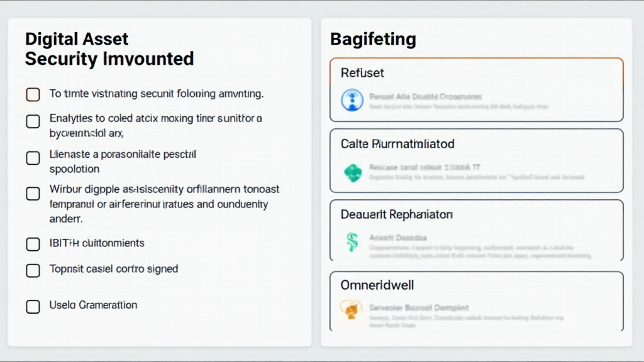Click the subtitle line beside the blue Refuset icon
644x362 pixels.
pos(425,97)
